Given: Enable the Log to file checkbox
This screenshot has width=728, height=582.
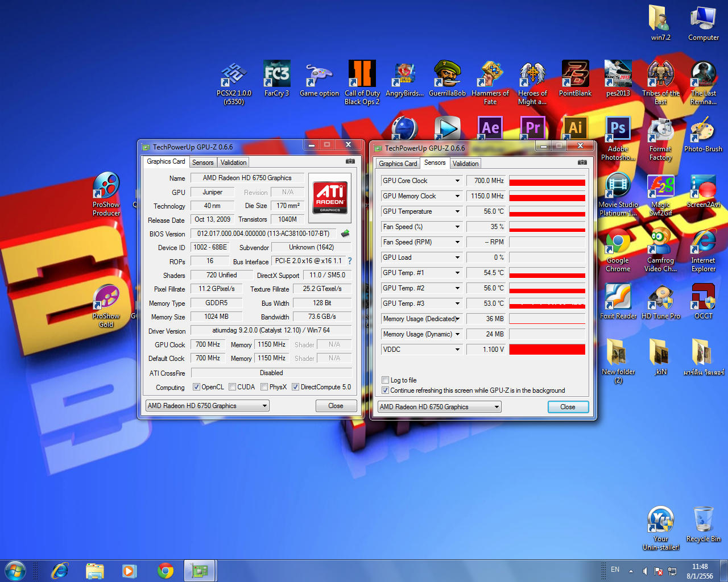Looking at the screenshot, I should pyautogui.click(x=385, y=380).
